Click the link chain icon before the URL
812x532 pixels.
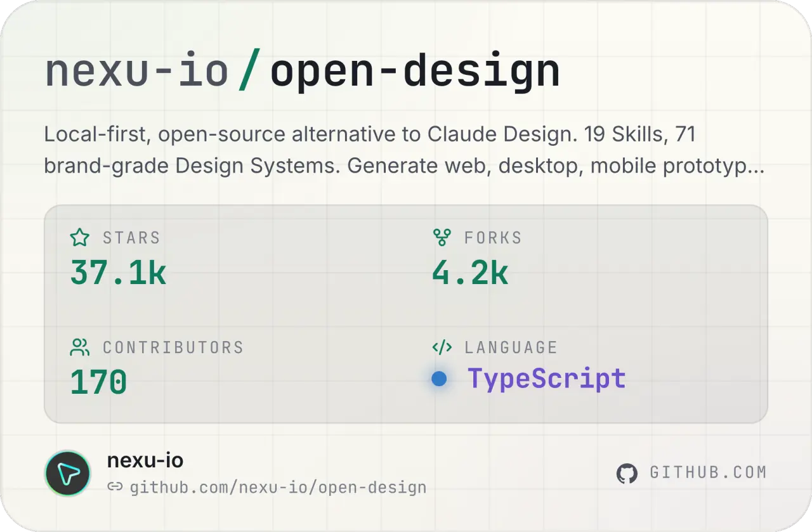coord(115,487)
